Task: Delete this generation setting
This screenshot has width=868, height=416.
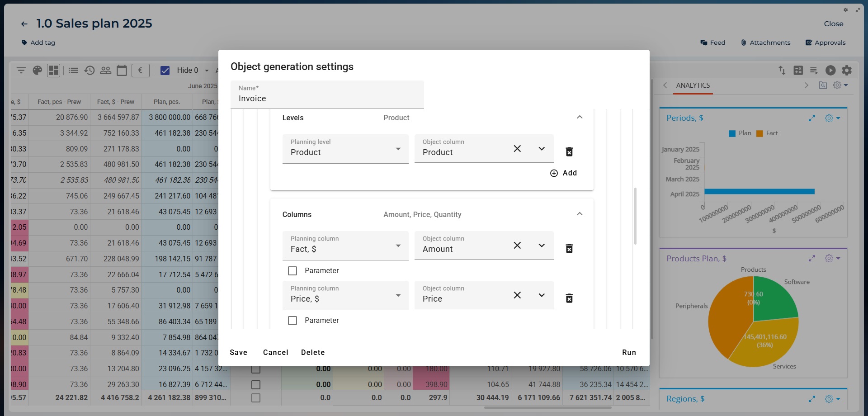Action: (313, 352)
